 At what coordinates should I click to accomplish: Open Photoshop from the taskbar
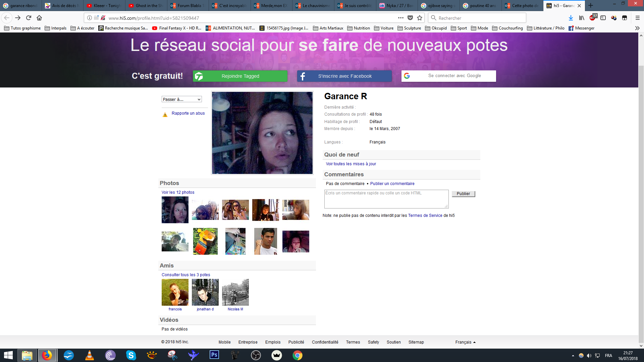214,355
